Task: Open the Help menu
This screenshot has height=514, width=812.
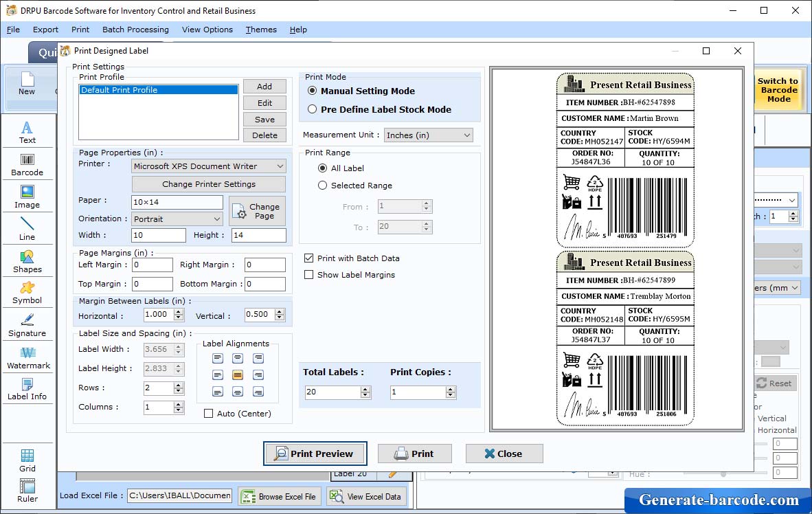Action: pos(298,30)
